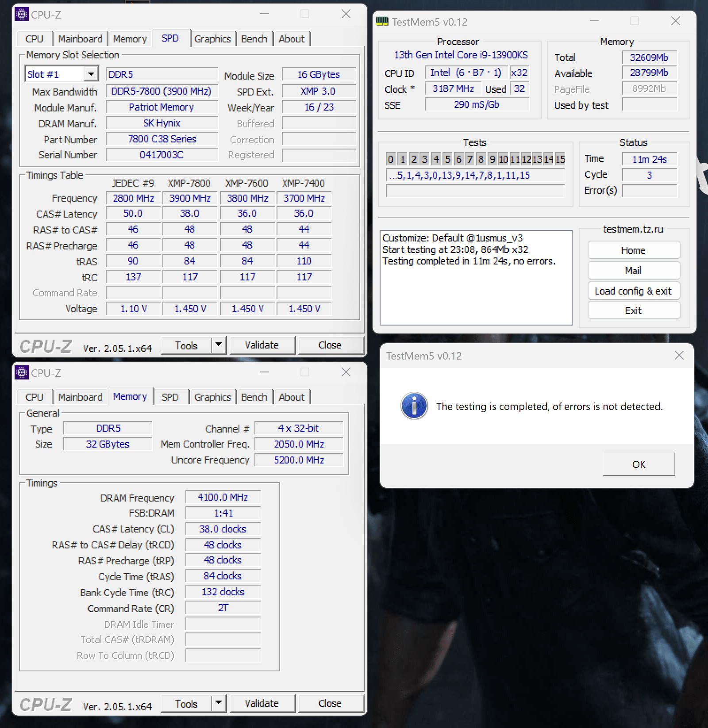Screen dimensions: 708x728
Task: Click Load config & exit in TestMem5
Action: click(633, 291)
